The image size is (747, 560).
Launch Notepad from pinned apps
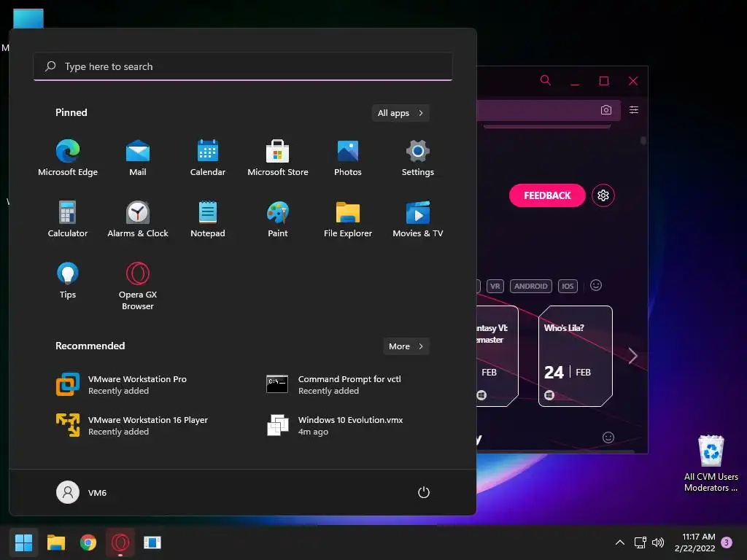208,219
